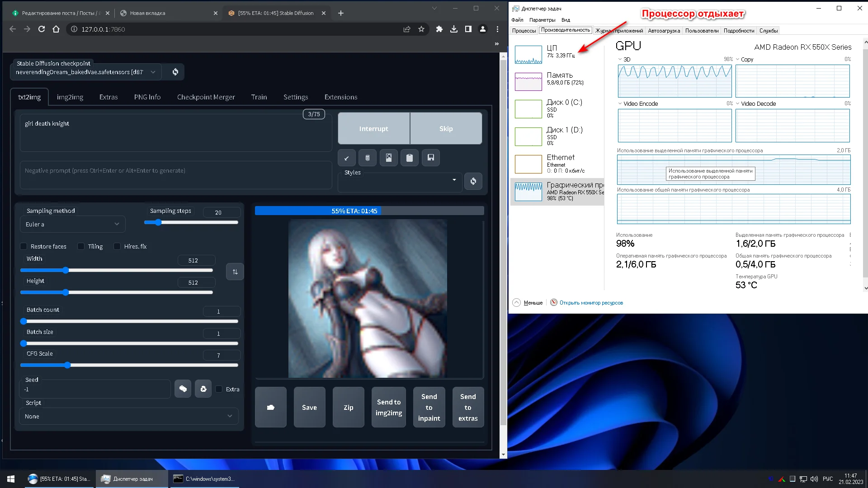Screen dimensions: 868x488
Task: Open the Copy graph selector dropdown
Action: point(737,59)
